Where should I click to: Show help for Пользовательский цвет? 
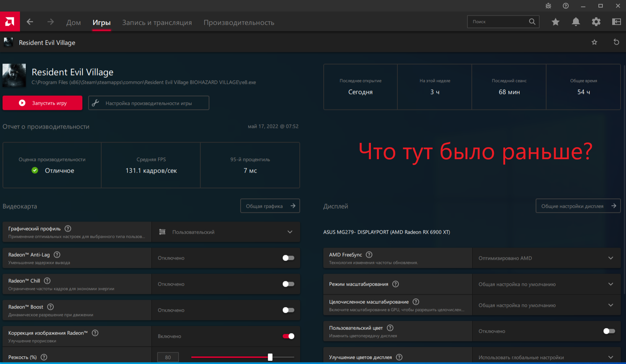coord(390,328)
